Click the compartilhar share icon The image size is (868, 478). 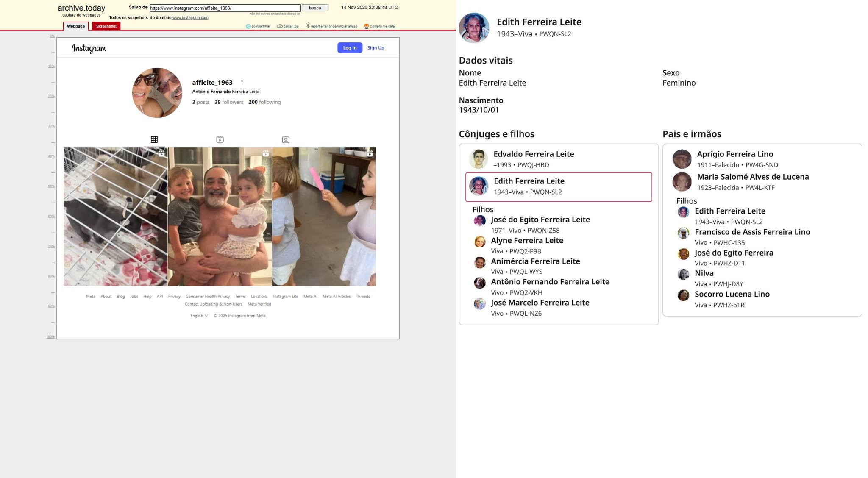tap(248, 26)
